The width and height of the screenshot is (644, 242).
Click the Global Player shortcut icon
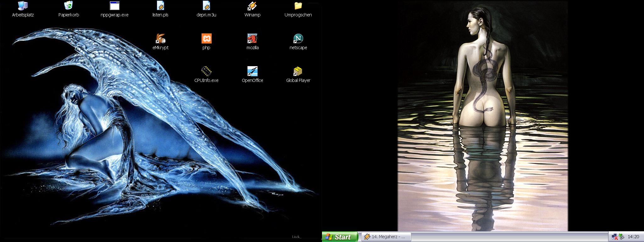(298, 72)
